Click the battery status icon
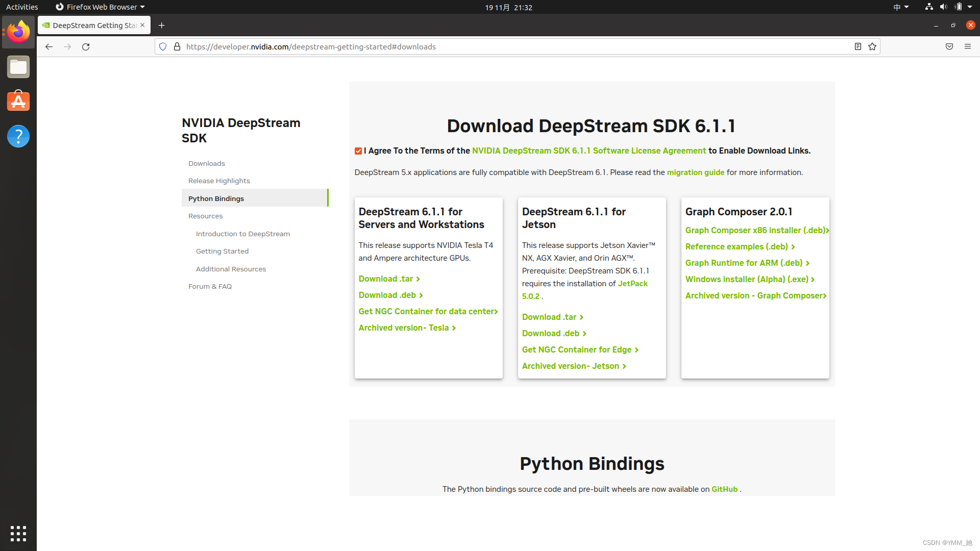Image resolution: width=980 pixels, height=551 pixels. click(958, 7)
